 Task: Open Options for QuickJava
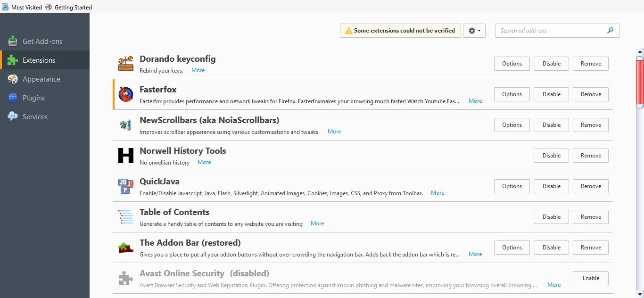tap(512, 186)
